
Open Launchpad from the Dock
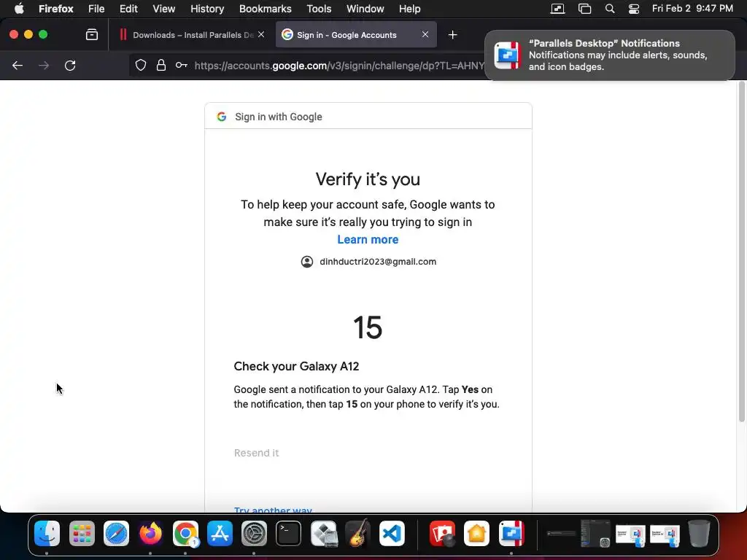coord(82,533)
